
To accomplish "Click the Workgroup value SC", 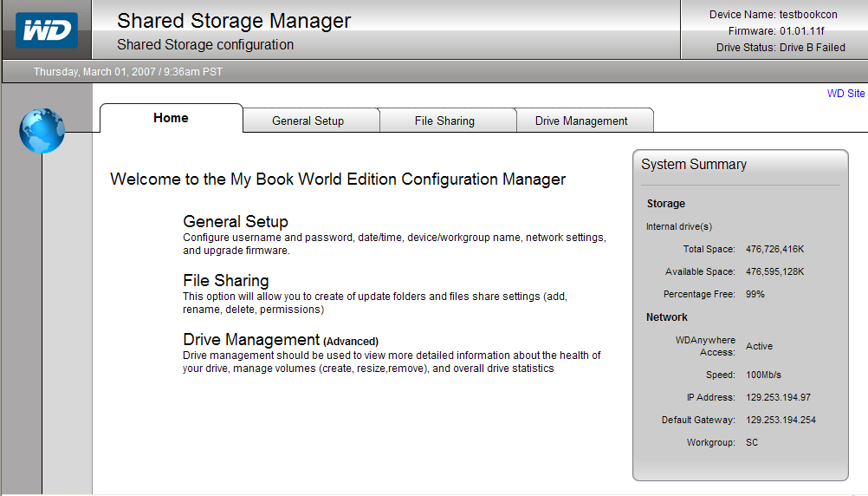I will [x=752, y=442].
